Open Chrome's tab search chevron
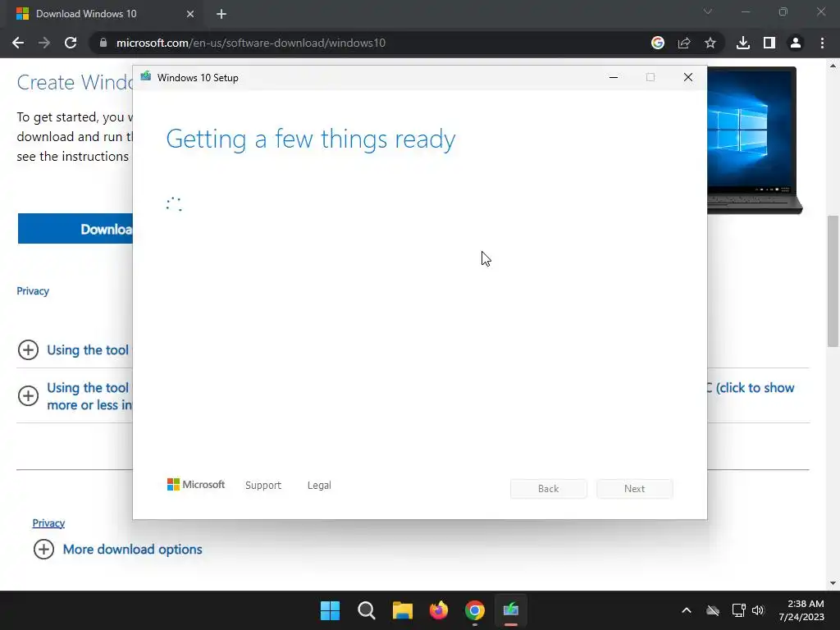840x630 pixels. 708,11
